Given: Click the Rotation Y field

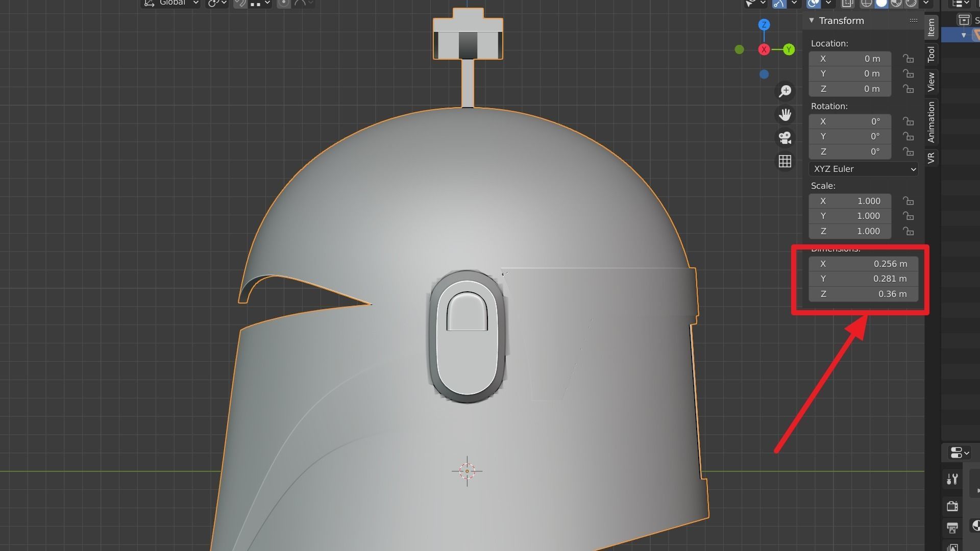Looking at the screenshot, I should [850, 136].
